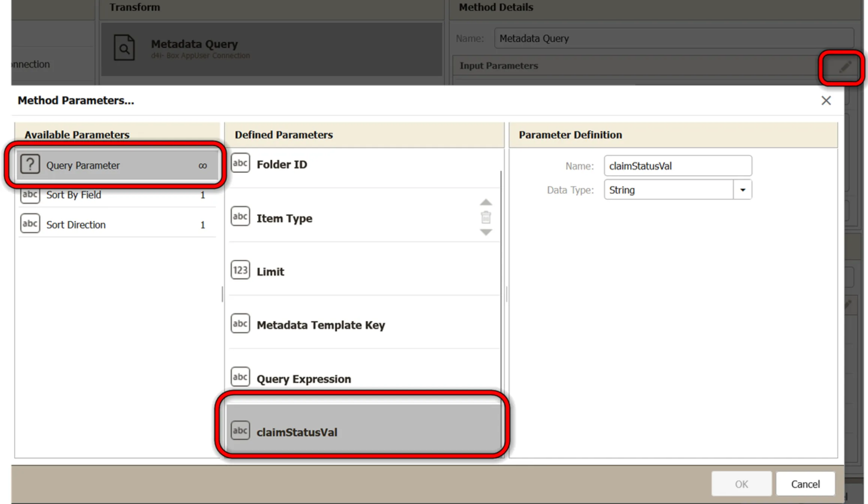Move Item Type up with the arrow
This screenshot has height=504, width=868.
click(486, 202)
